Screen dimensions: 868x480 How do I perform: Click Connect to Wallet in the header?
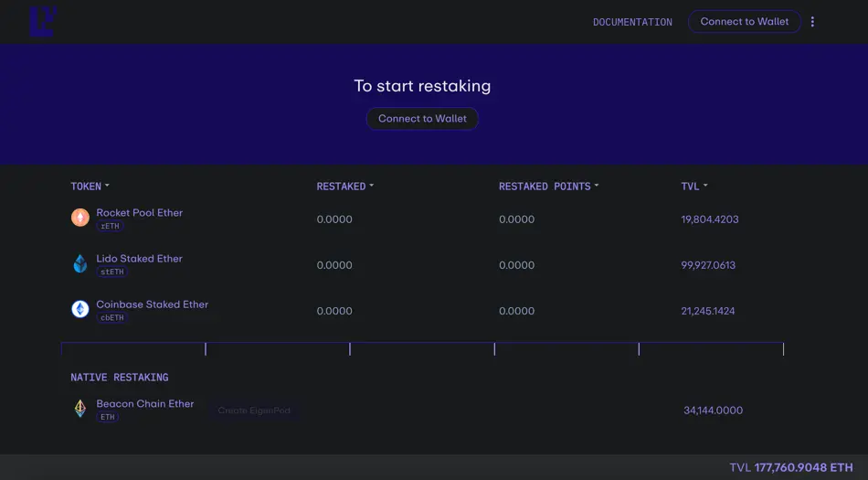pos(744,22)
